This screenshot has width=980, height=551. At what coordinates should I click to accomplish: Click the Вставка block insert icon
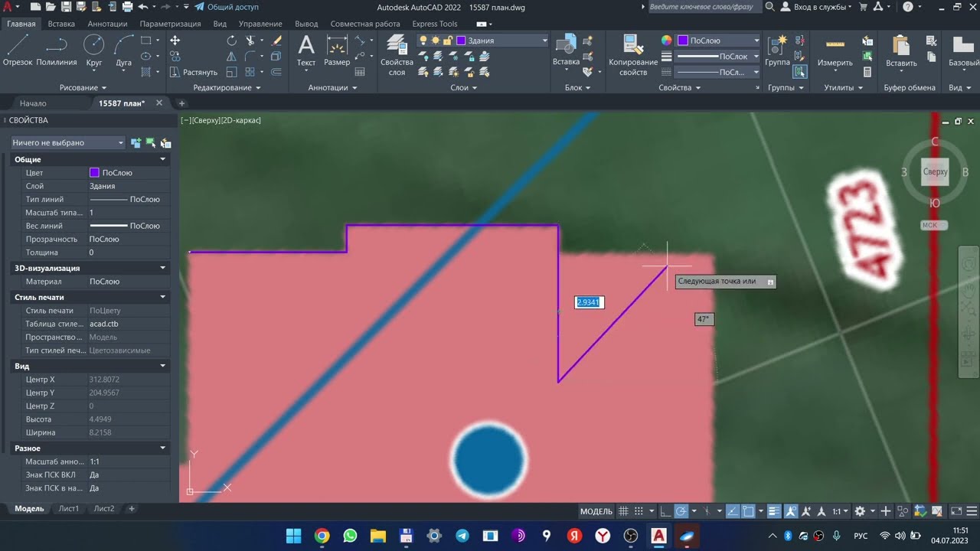[x=566, y=51]
